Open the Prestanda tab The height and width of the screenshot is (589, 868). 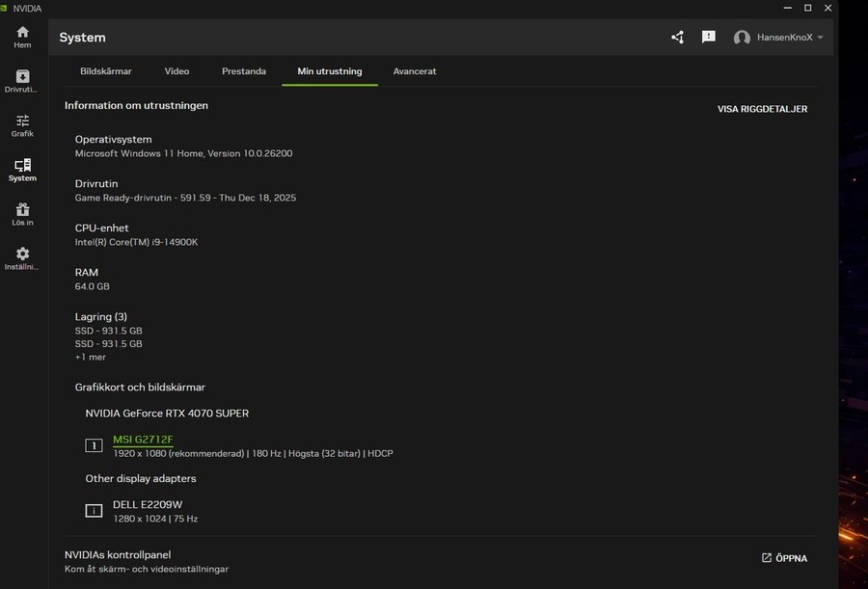click(x=244, y=71)
